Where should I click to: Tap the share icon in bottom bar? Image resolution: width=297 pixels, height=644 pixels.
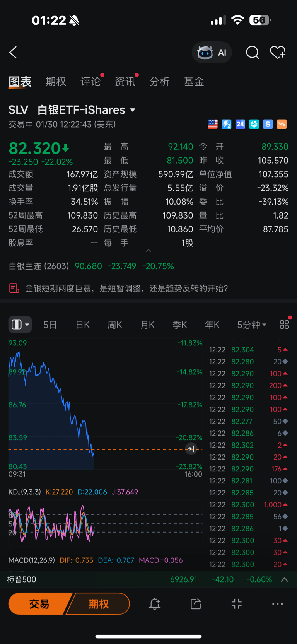pyautogui.click(x=196, y=604)
